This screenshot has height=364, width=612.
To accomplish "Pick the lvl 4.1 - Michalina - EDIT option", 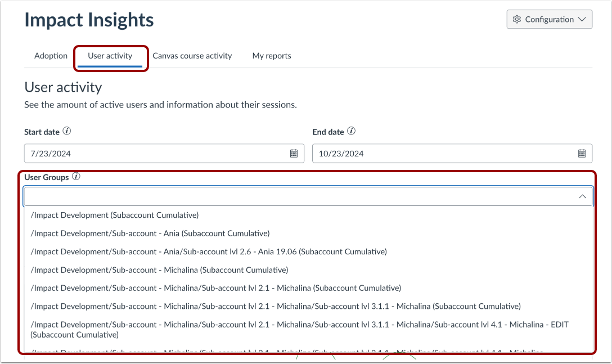I will [x=308, y=330].
